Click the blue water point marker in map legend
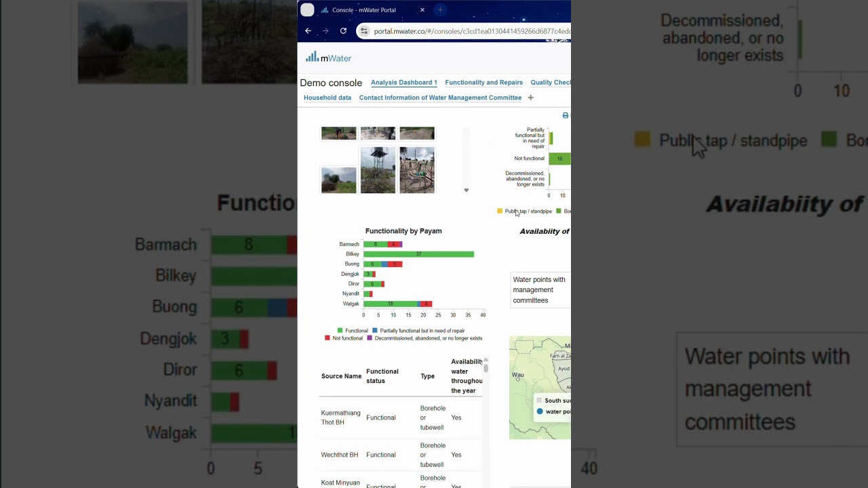This screenshot has width=868, height=488. click(x=540, y=411)
